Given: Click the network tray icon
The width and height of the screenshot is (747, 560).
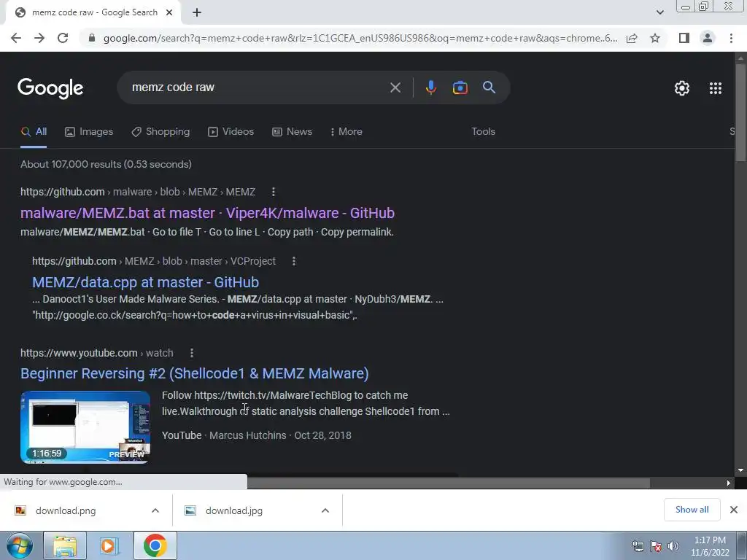Looking at the screenshot, I should tap(638, 546).
